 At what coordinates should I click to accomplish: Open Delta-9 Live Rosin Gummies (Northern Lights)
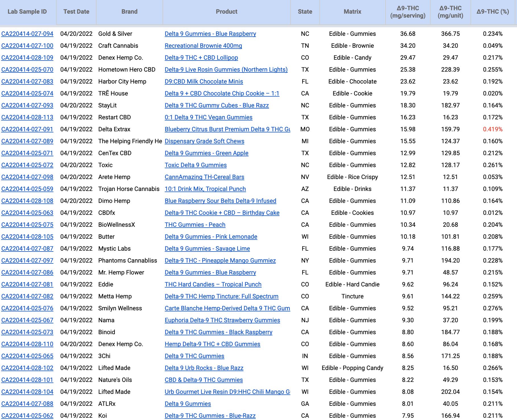tap(226, 70)
